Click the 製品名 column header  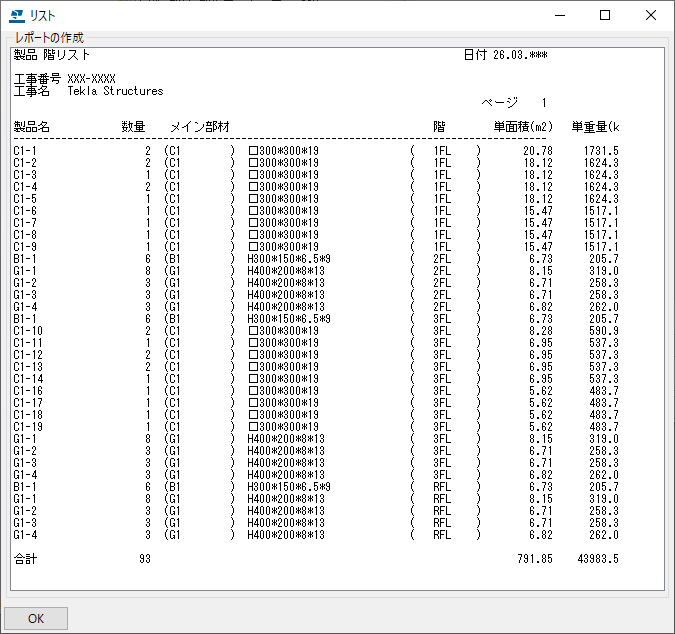[x=31, y=127]
